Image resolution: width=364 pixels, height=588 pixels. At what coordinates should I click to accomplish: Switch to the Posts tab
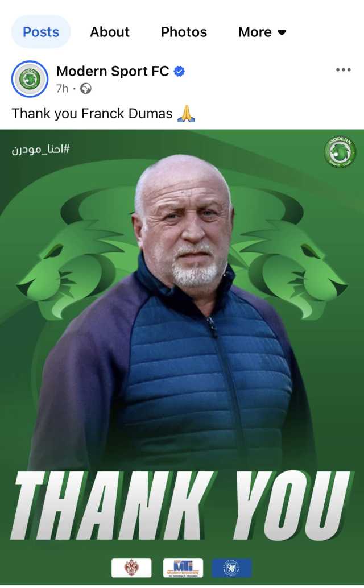41,32
